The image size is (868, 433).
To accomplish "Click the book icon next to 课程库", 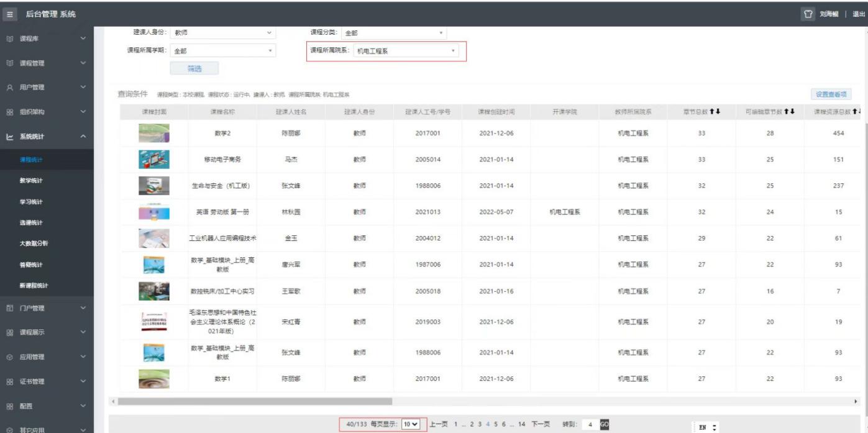I will coord(10,39).
